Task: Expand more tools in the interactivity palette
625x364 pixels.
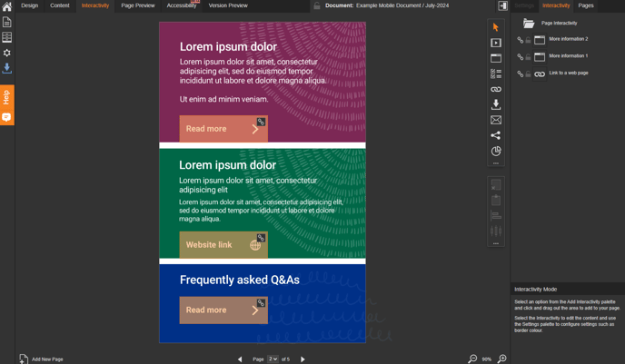Action: click(496, 163)
